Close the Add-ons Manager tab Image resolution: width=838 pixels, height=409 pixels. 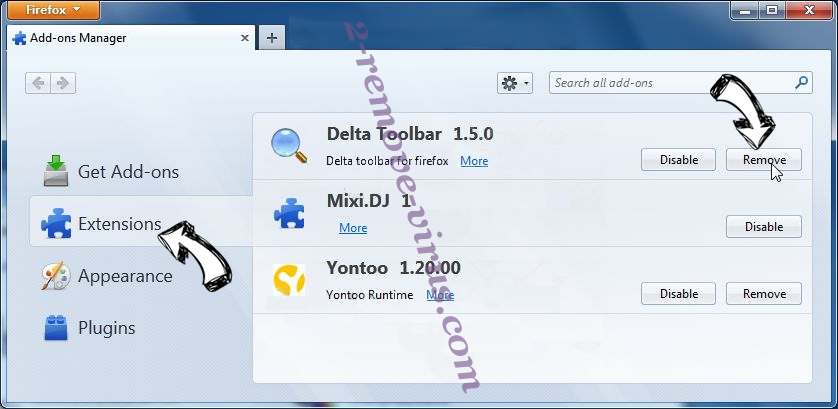pyautogui.click(x=244, y=38)
